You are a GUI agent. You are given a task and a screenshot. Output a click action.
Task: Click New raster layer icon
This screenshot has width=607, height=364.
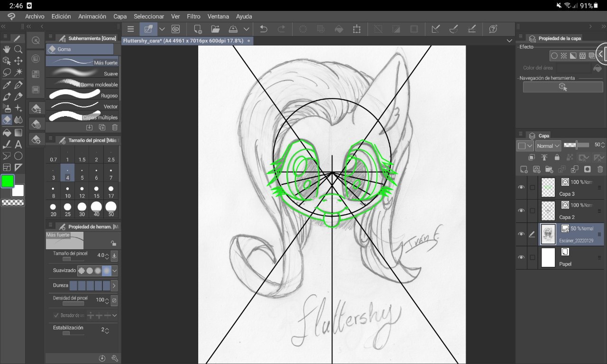click(x=524, y=169)
